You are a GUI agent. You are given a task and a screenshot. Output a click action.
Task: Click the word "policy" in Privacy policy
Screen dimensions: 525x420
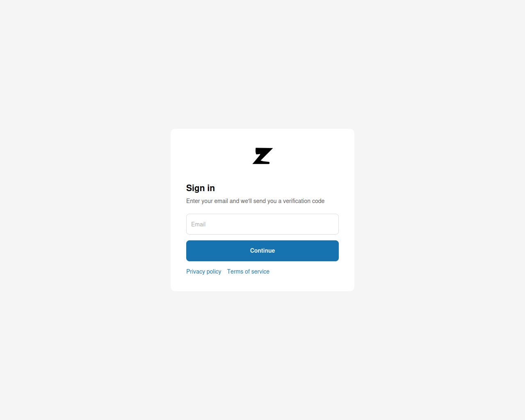click(x=214, y=272)
